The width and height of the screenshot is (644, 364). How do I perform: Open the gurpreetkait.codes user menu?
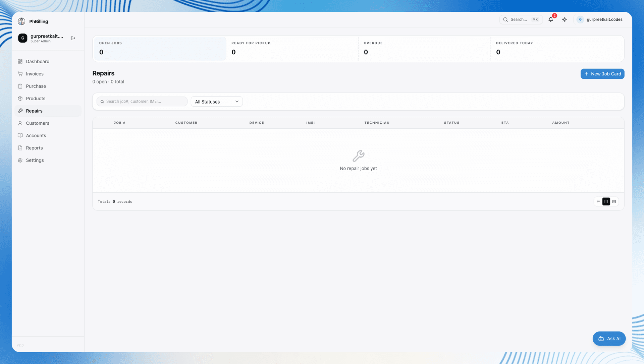pyautogui.click(x=600, y=19)
